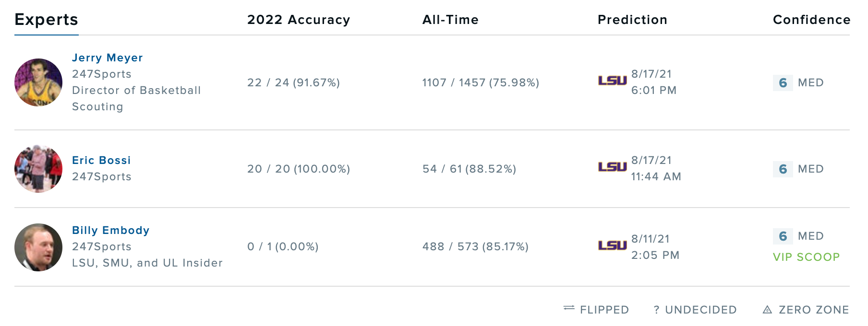Click LSU logo in Billy Embody's prediction
868x326 pixels.
pyautogui.click(x=612, y=245)
